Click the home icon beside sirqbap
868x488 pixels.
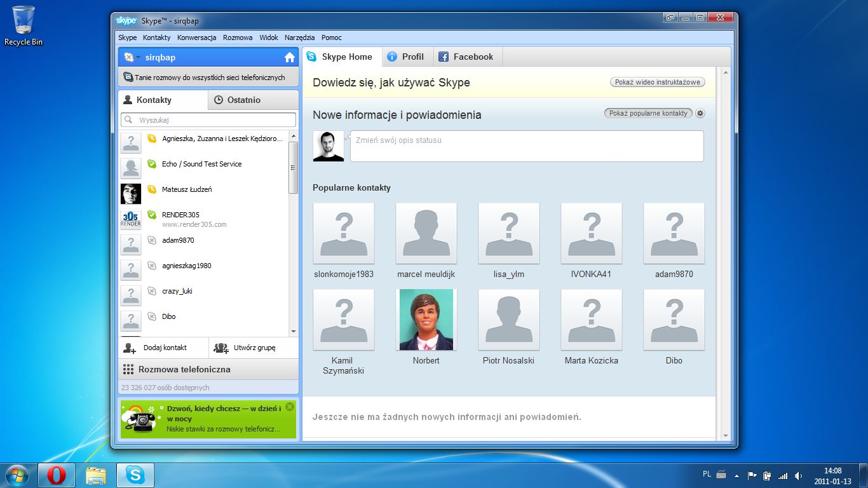(290, 57)
